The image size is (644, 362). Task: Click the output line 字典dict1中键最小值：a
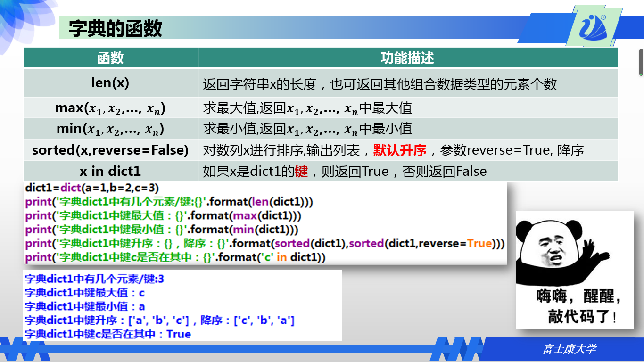pyautogui.click(x=85, y=306)
